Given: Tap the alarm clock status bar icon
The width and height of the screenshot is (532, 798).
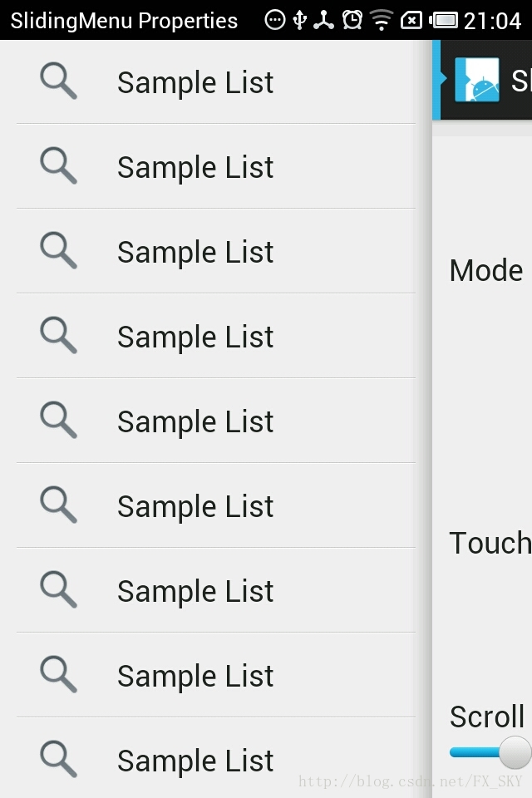Looking at the screenshot, I should pyautogui.click(x=352, y=20).
